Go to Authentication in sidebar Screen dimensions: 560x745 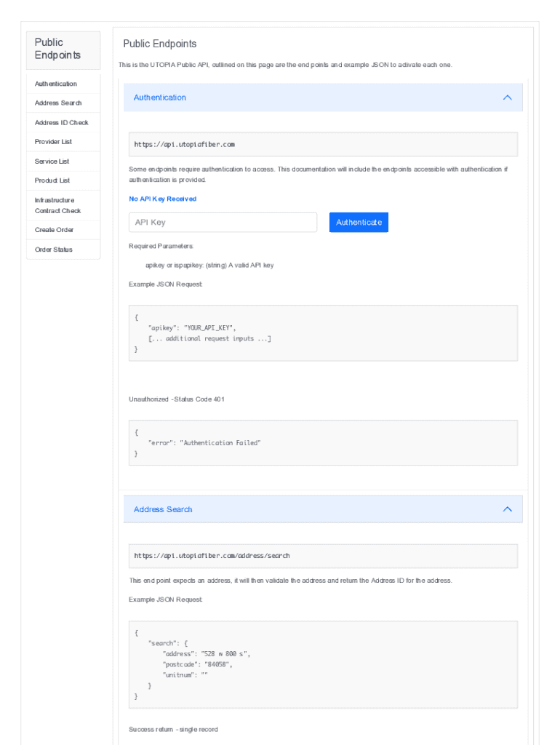(56, 84)
